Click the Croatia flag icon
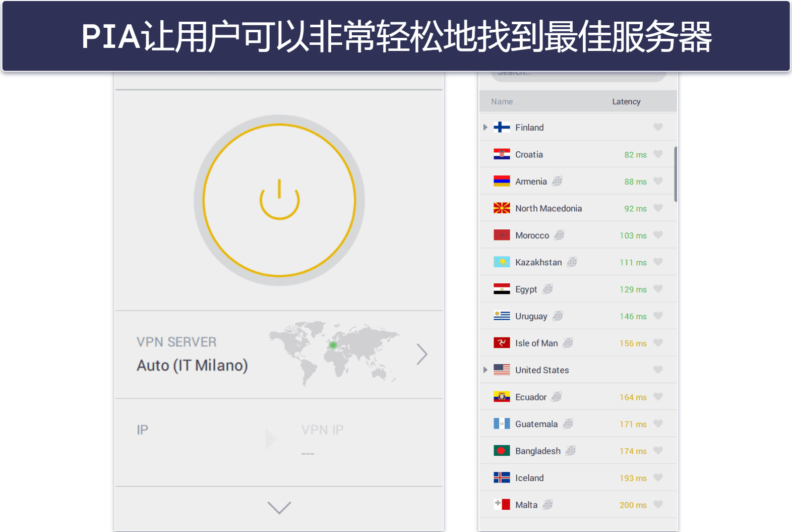 tap(502, 154)
